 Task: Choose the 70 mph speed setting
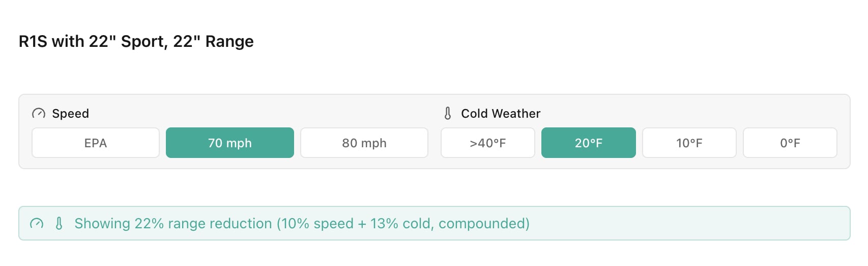click(230, 143)
